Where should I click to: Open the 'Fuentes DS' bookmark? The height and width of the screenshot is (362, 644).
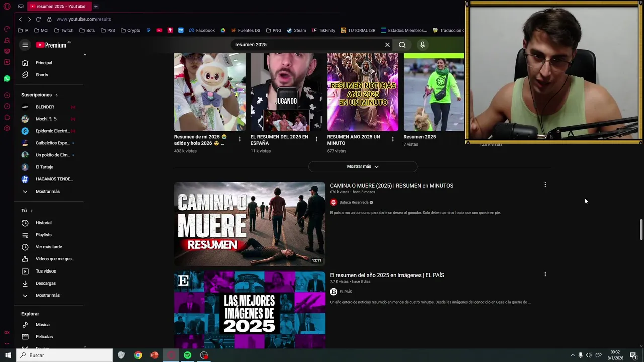pos(246,30)
